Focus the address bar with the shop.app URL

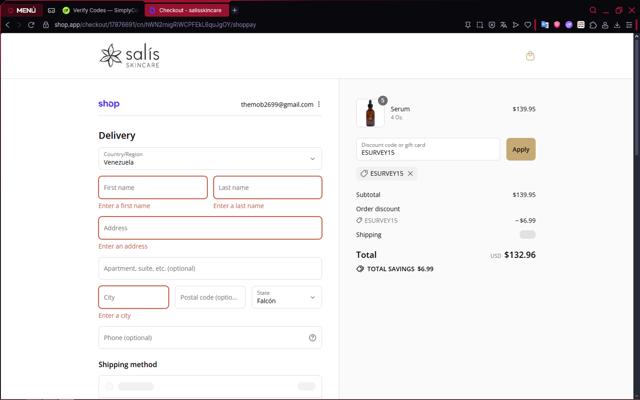155,25
